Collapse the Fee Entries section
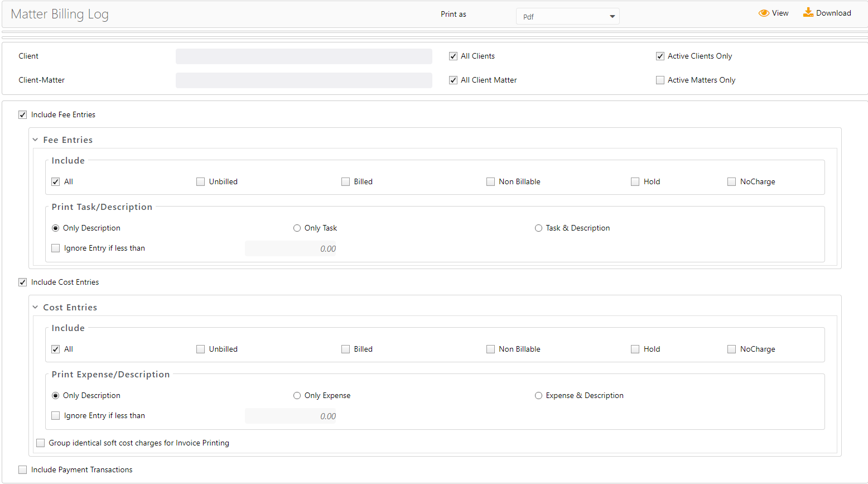 click(35, 140)
